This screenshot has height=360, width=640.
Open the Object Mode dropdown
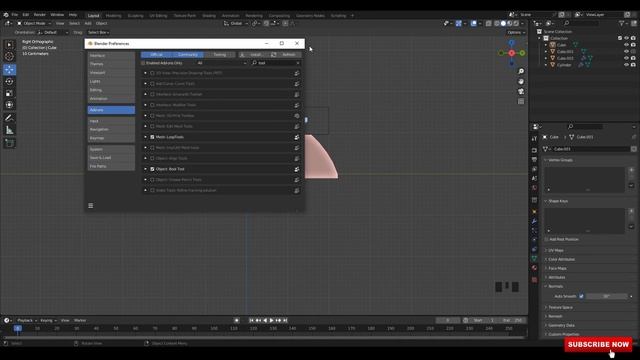(34, 23)
